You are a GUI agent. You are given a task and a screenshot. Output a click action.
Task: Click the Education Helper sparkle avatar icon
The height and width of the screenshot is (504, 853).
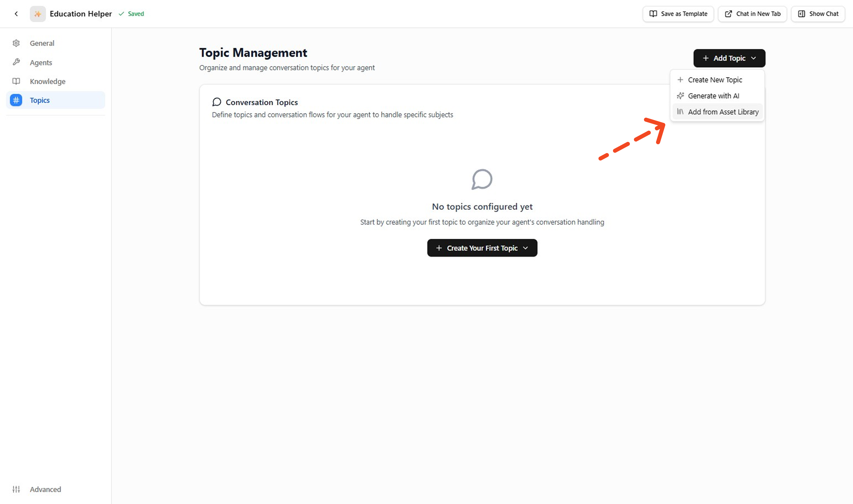tap(38, 14)
